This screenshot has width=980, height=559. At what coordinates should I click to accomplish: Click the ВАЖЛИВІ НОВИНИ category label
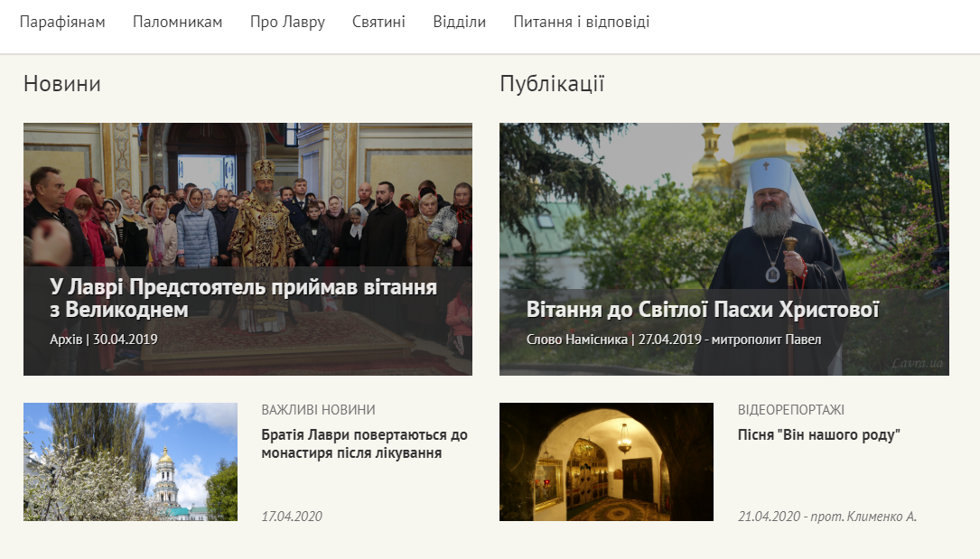pyautogui.click(x=318, y=410)
